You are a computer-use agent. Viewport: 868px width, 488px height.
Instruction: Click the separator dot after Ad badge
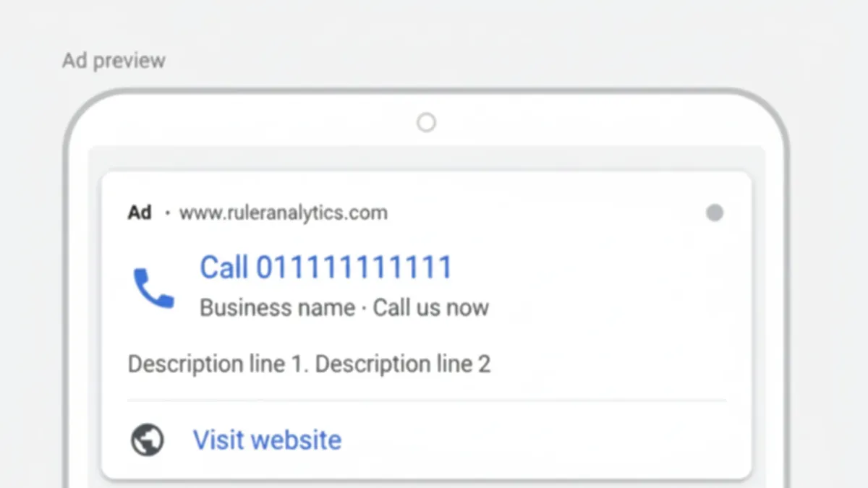(x=167, y=213)
